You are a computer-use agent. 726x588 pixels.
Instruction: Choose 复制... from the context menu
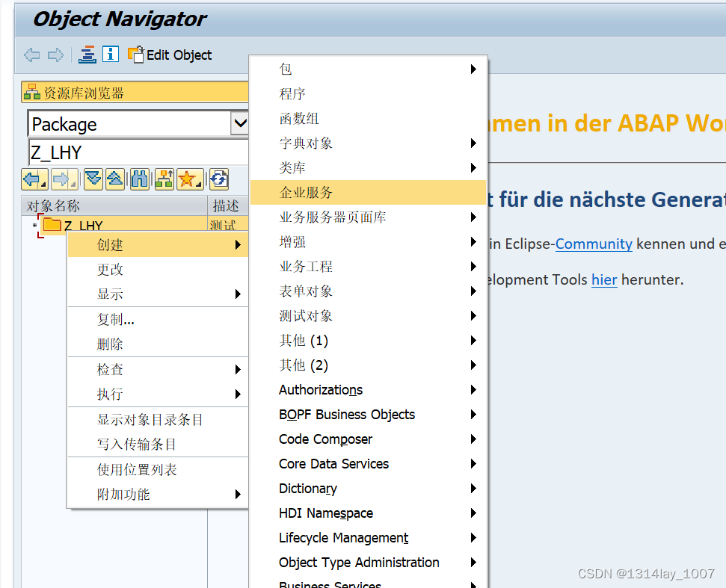158,319
